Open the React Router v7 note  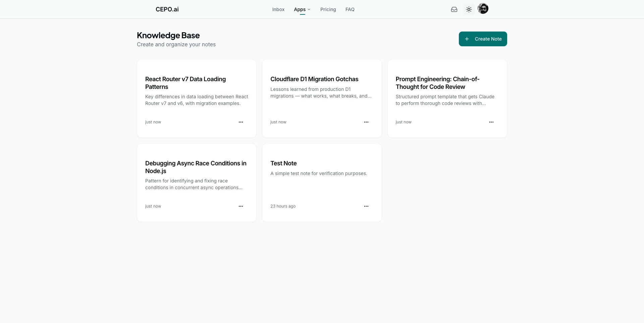pyautogui.click(x=185, y=83)
